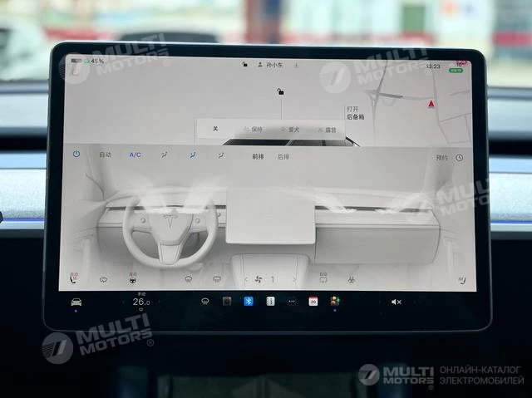Open the car controls icon
Screen dimensions: 532x398
click(76, 302)
